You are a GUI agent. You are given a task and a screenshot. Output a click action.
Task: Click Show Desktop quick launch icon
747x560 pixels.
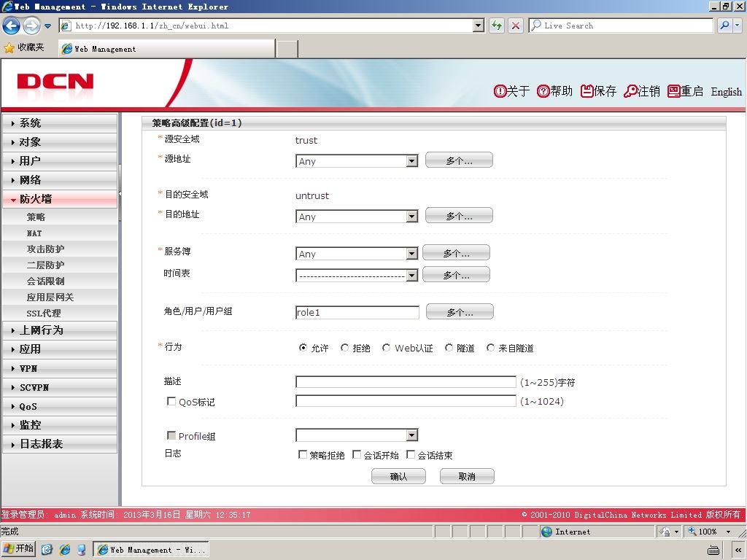tap(47, 550)
